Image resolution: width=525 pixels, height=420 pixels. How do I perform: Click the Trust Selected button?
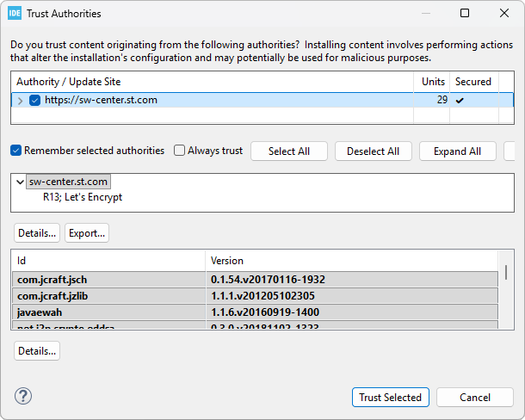[x=390, y=397]
